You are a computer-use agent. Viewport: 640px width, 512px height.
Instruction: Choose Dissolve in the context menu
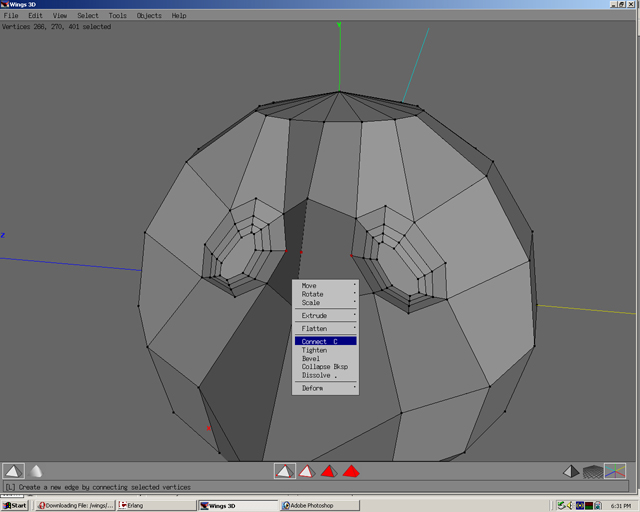(325, 375)
